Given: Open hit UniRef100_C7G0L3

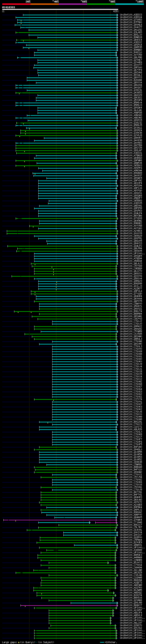Looking at the screenshot, I should 131,346.
